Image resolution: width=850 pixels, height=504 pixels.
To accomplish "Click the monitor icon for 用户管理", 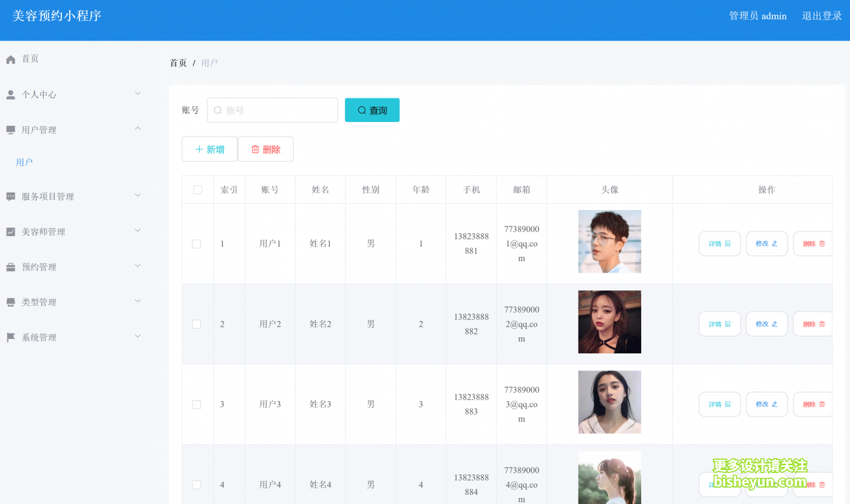I will [10, 130].
